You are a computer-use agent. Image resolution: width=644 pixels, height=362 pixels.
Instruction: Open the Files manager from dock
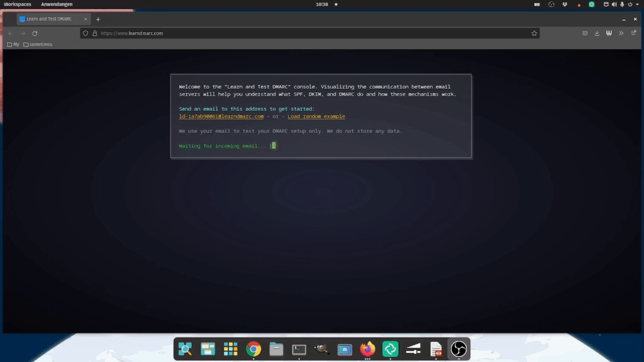pyautogui.click(x=277, y=349)
